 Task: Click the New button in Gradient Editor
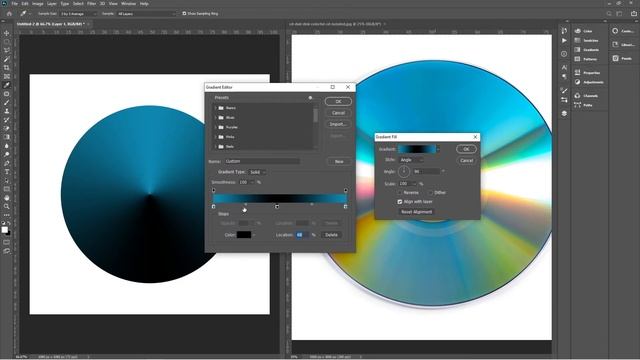point(339,162)
